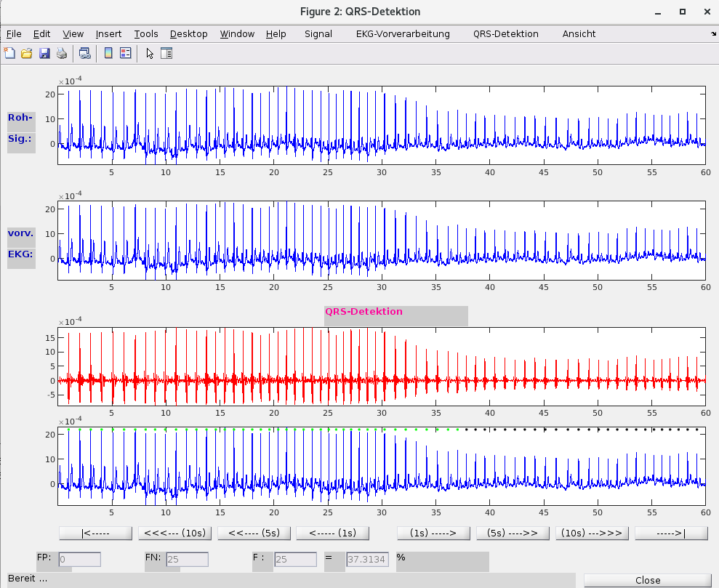Open the QRS-Detektion menu
The height and width of the screenshot is (588, 719).
pyautogui.click(x=505, y=33)
